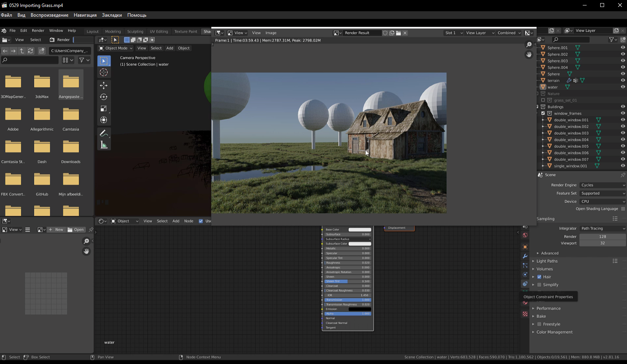Open the Modifier wrench properties tab
This screenshot has height=364, width=627.
point(525,256)
